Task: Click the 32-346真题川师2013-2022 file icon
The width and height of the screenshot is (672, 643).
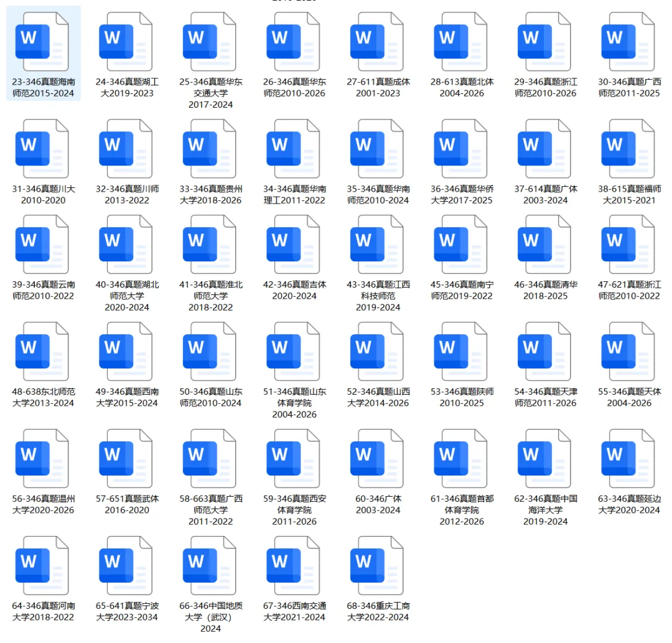Action: coord(126,149)
